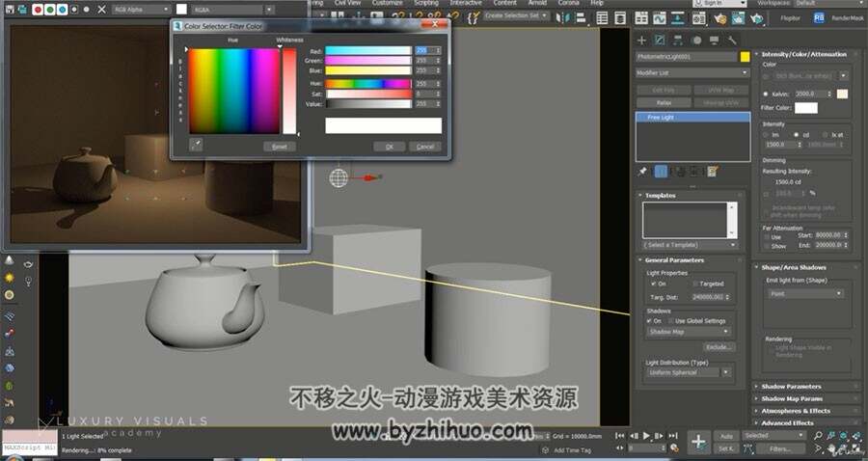Go to end of animation
This screenshot has height=461, width=868.
click(672, 436)
